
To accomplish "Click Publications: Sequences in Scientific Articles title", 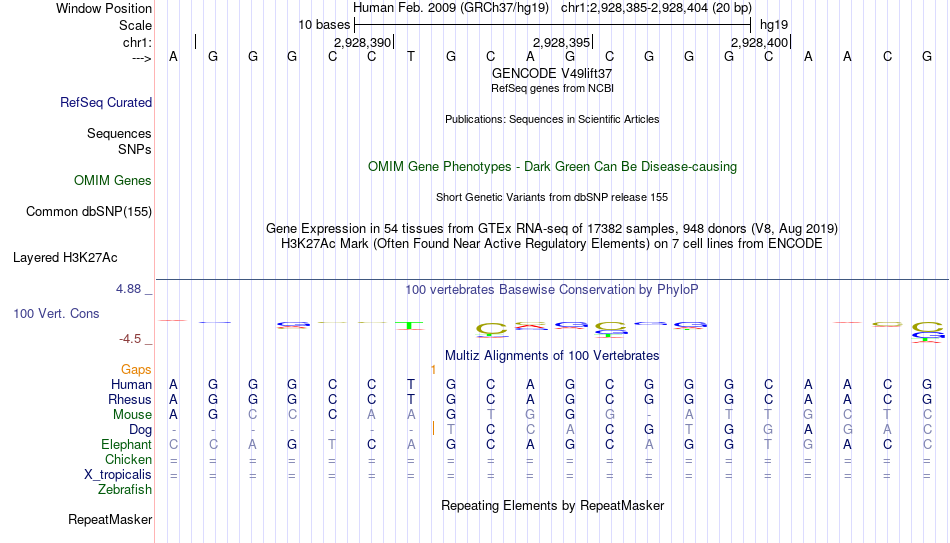I will point(552,119).
